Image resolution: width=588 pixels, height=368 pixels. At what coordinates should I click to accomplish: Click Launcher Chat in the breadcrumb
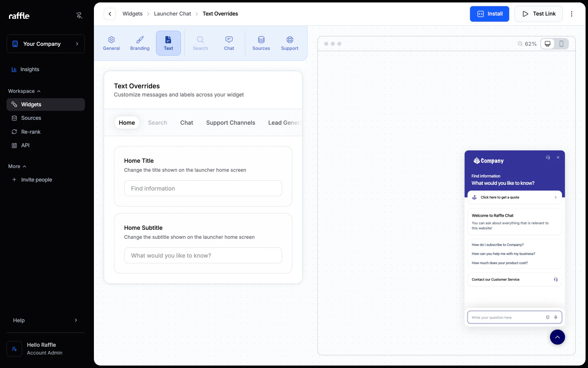(172, 14)
